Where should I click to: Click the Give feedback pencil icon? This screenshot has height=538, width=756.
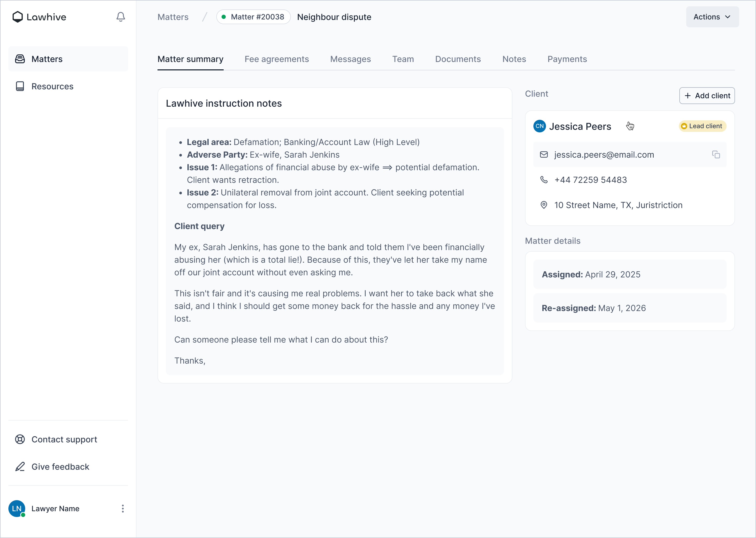pyautogui.click(x=20, y=467)
